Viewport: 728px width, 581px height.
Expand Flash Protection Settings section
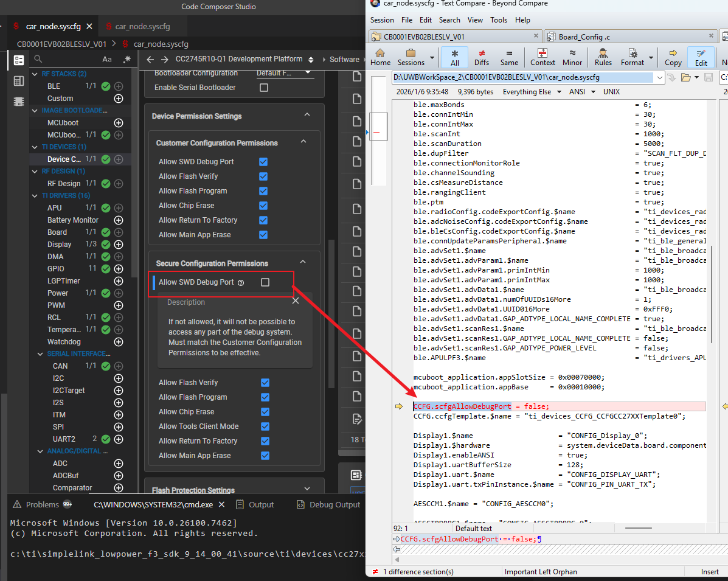tap(307, 489)
